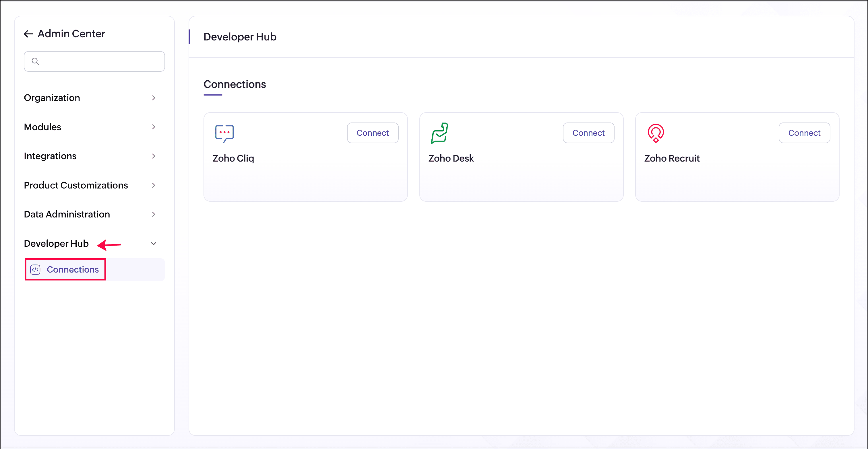This screenshot has width=868, height=449.
Task: Switch to the Connections tab heading
Action: click(235, 84)
